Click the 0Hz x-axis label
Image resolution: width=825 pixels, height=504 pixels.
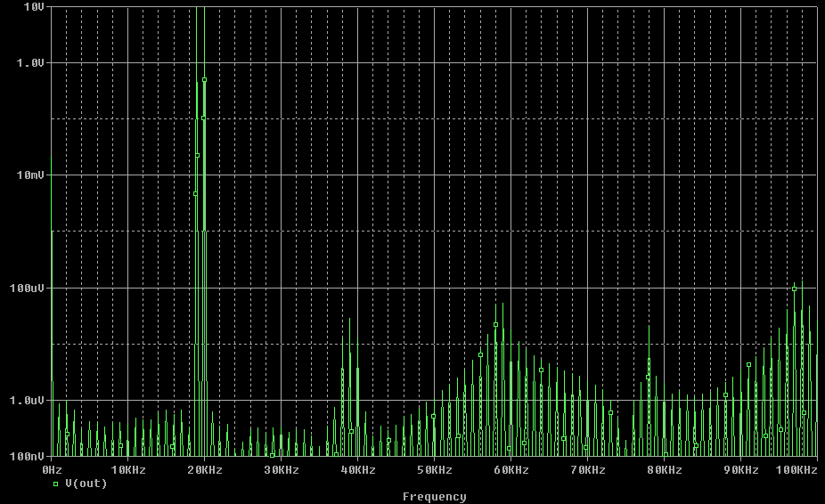52,470
